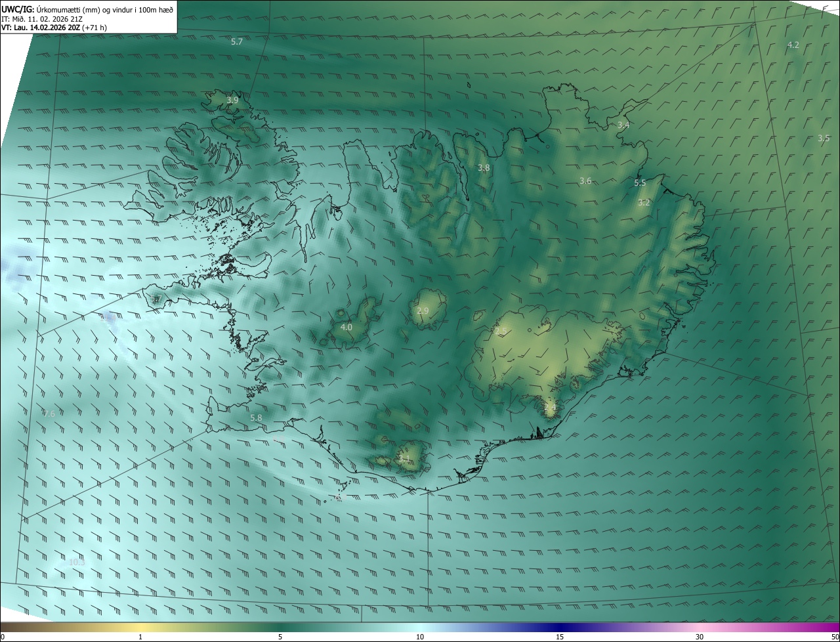Viewport: 840px width, 642px height.
Task: Click the pale yellow segment of the color scale
Action: pos(140,628)
